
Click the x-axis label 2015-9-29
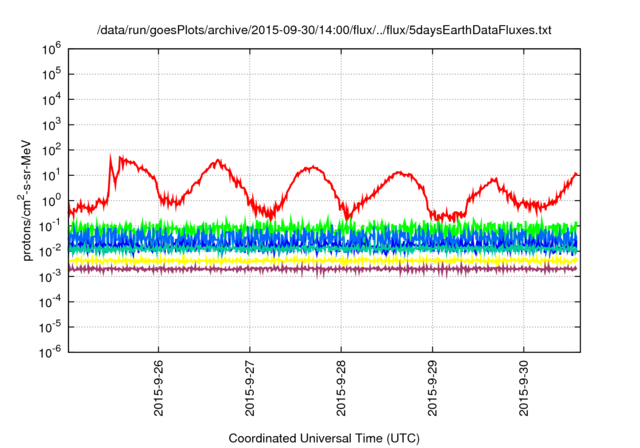pyautogui.click(x=433, y=388)
